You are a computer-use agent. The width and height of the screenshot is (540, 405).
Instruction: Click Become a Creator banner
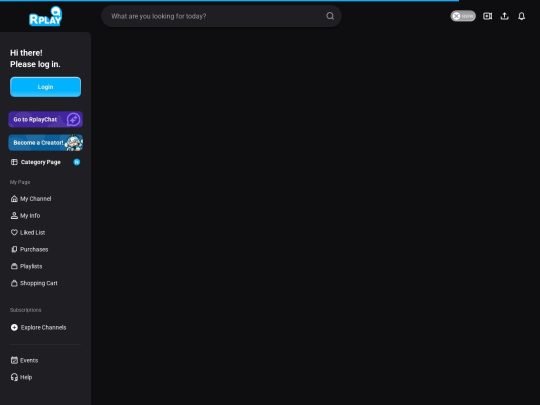[x=45, y=143]
